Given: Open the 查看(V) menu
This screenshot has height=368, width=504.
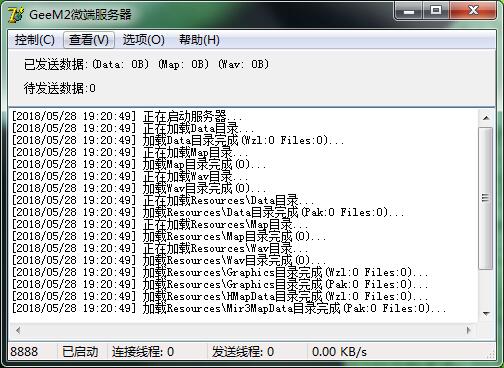Looking at the screenshot, I should 89,40.
